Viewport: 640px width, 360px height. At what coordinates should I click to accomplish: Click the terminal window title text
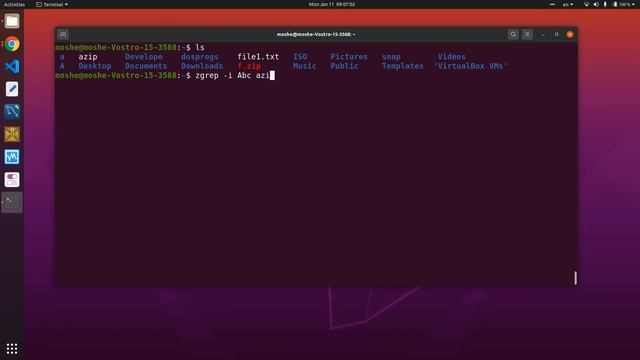(316, 35)
